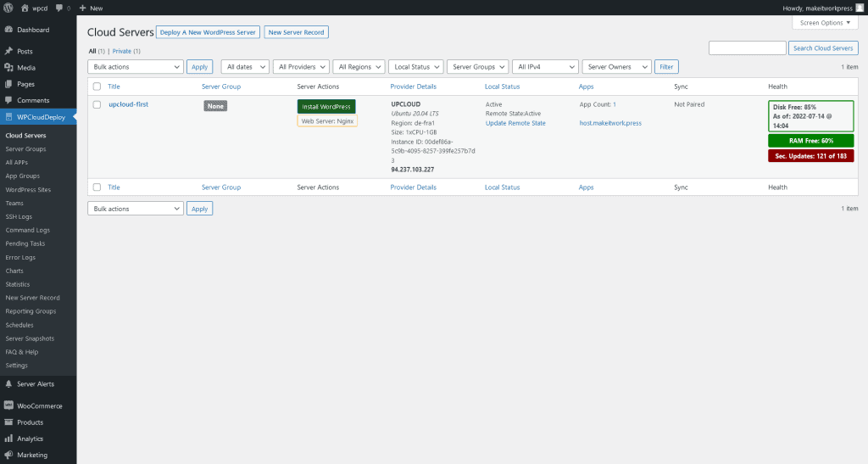Viewport: 868px width, 464px height.
Task: Open the upcloud-first server link
Action: 129,104
